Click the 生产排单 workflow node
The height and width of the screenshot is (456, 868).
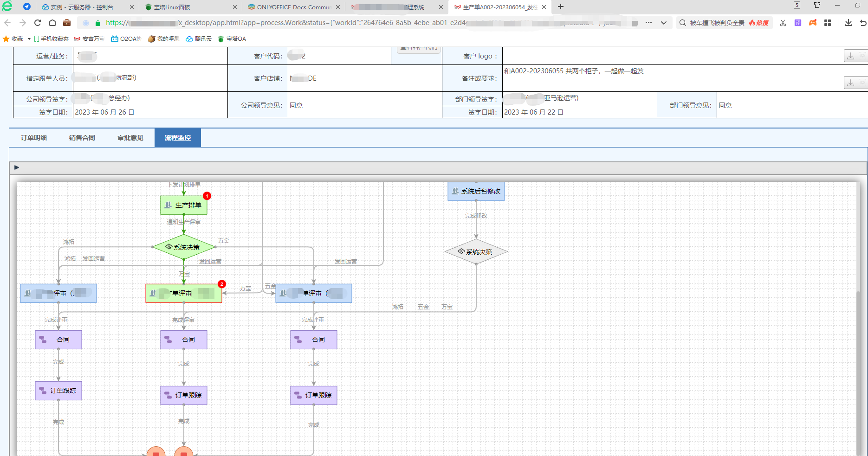click(x=184, y=205)
